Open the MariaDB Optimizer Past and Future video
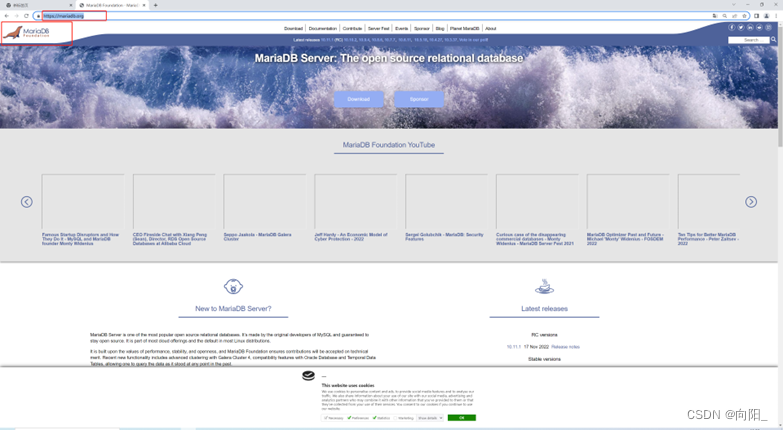This screenshot has width=783, height=430. pyautogui.click(x=628, y=202)
